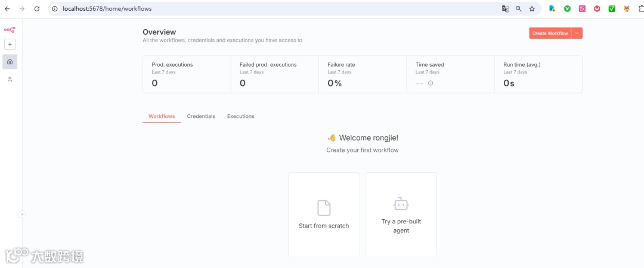Open the Personal user icon in sidebar
The height and width of the screenshot is (268, 644).
(10, 79)
